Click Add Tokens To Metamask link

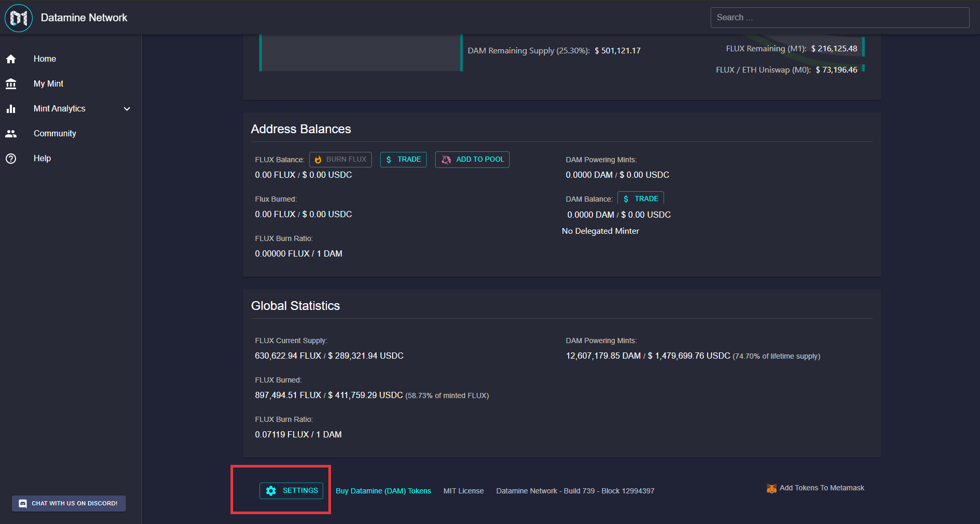click(815, 488)
